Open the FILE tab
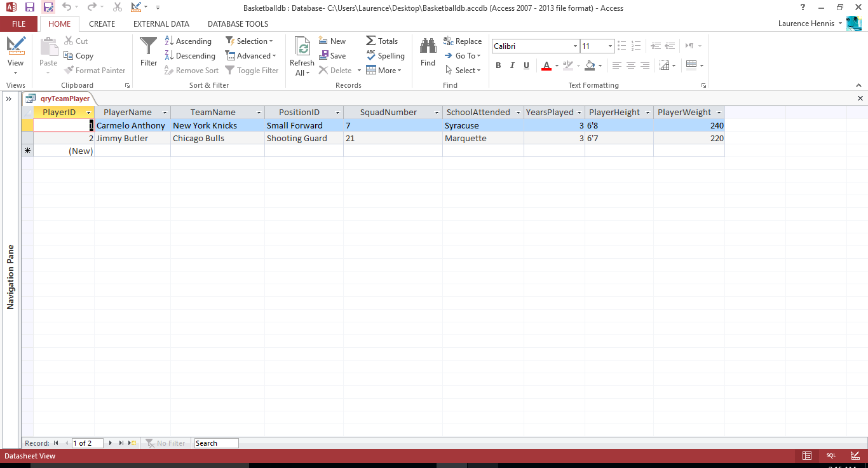This screenshot has width=868, height=468. point(19,24)
